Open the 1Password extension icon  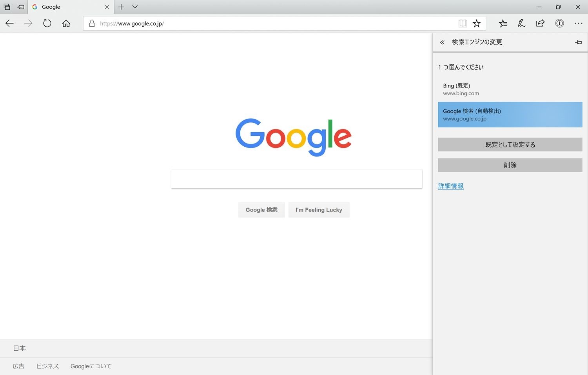click(x=559, y=24)
